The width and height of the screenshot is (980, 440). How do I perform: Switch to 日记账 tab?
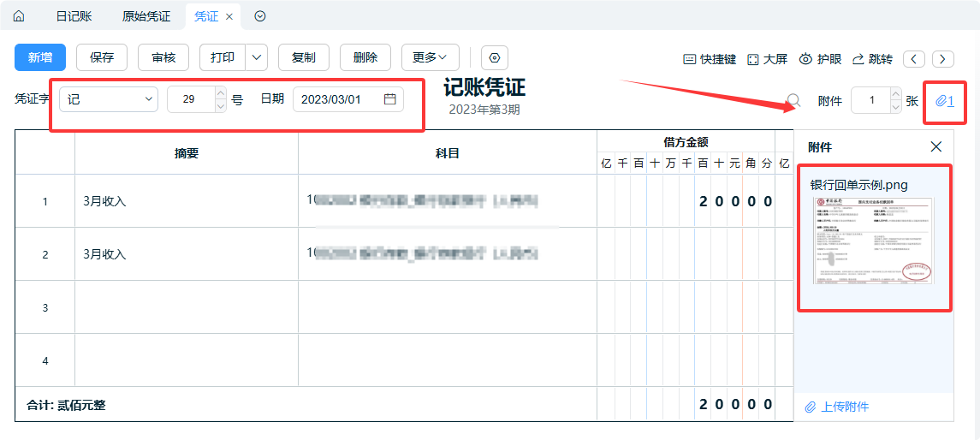pyautogui.click(x=74, y=16)
